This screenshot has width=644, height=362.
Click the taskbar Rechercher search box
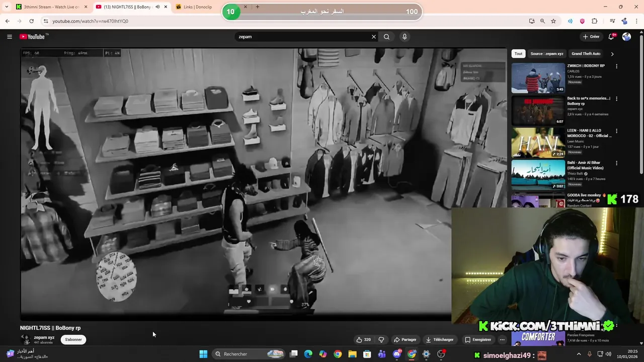pos(249,354)
